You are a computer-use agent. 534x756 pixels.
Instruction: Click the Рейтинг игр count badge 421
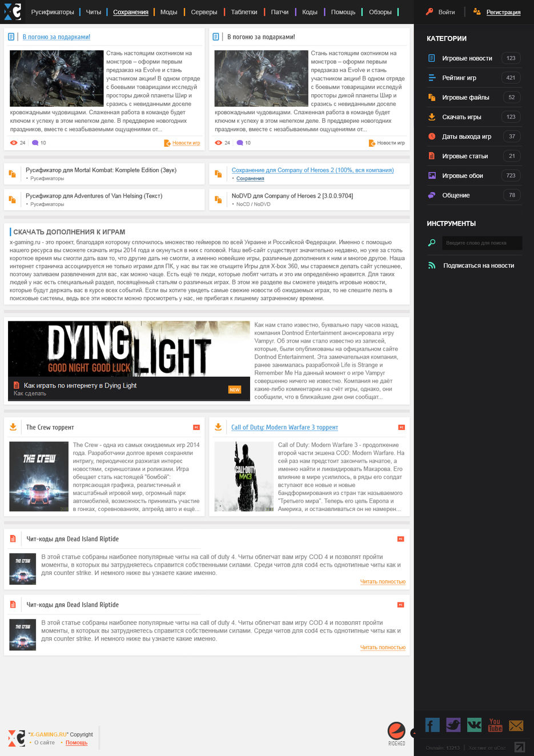tap(511, 78)
